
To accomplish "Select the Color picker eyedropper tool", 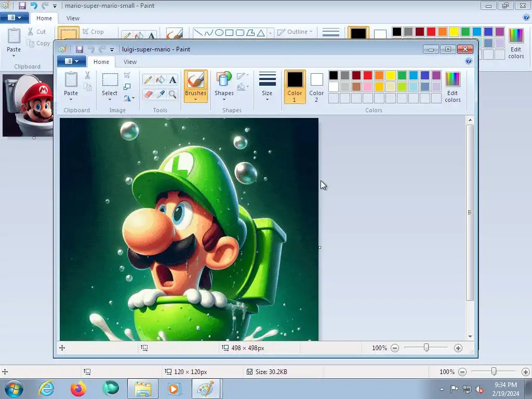I will [x=161, y=94].
